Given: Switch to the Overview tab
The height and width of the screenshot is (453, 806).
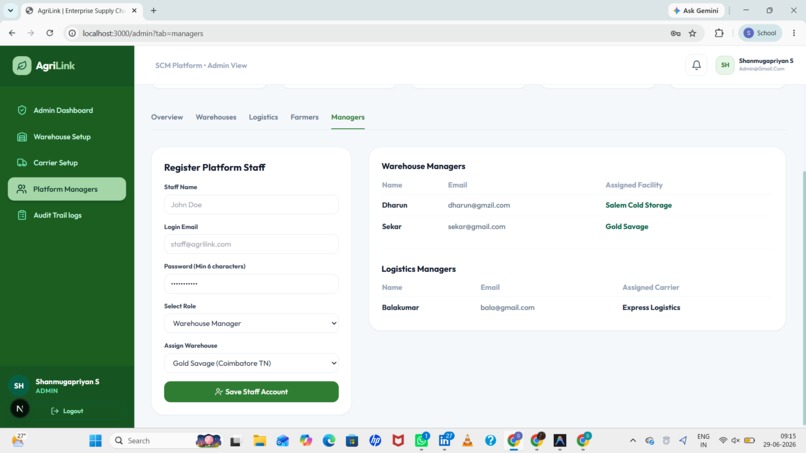Looking at the screenshot, I should 167,117.
